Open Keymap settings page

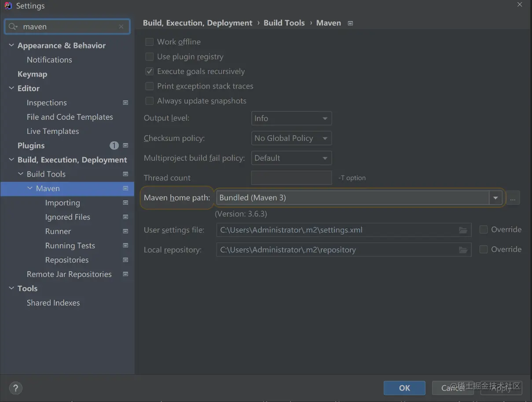tap(32, 74)
